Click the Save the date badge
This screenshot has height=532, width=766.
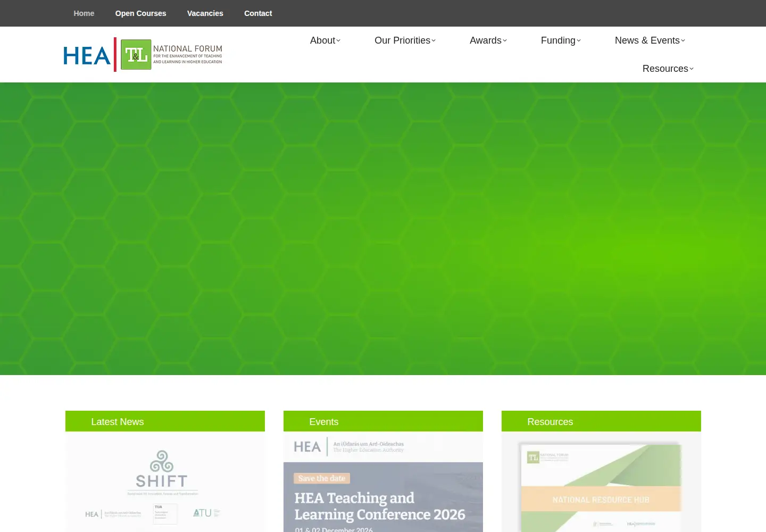(x=322, y=478)
